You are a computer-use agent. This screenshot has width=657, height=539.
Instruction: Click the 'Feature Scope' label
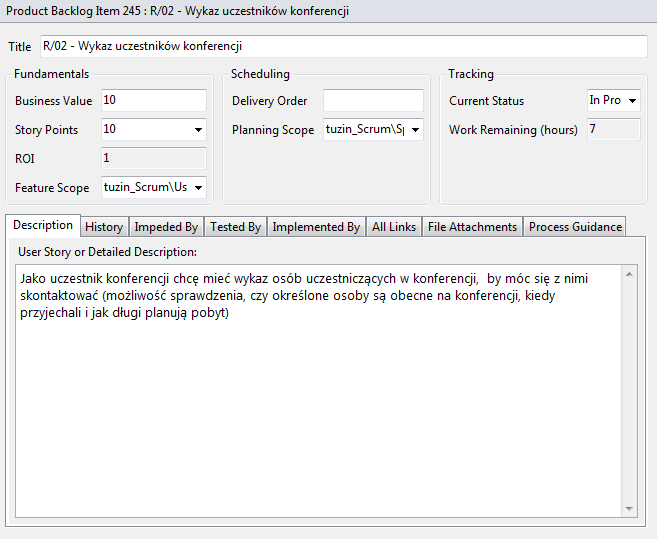52,188
